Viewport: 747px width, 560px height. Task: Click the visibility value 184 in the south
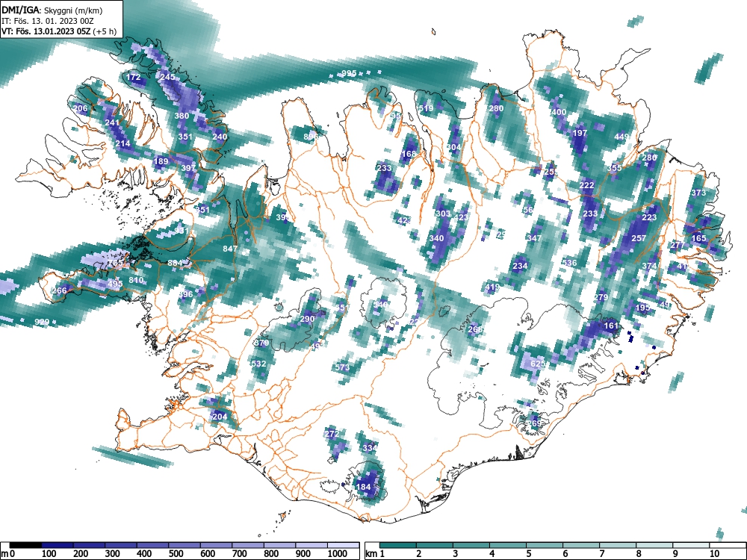(x=364, y=487)
